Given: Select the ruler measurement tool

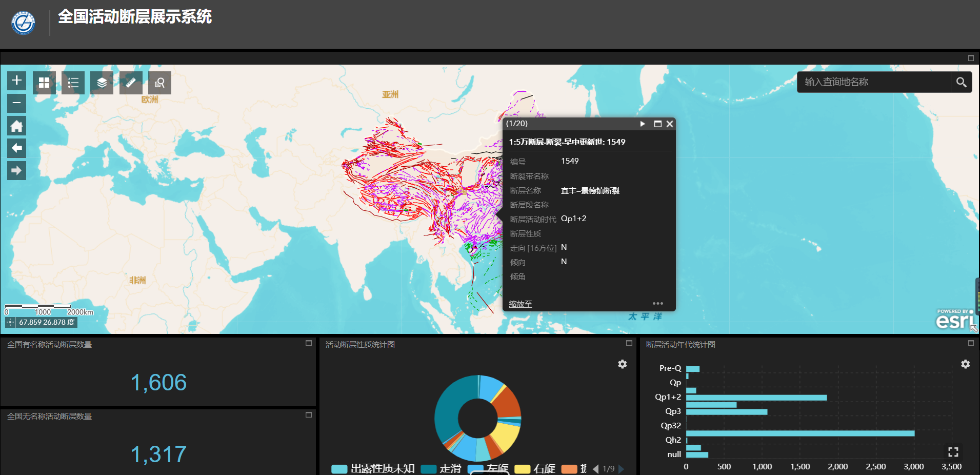Looking at the screenshot, I should 131,83.
